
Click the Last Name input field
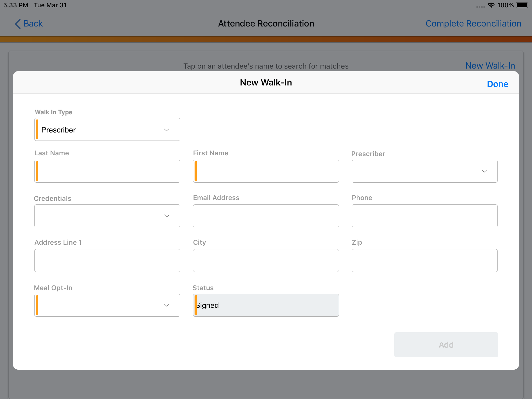tap(107, 171)
